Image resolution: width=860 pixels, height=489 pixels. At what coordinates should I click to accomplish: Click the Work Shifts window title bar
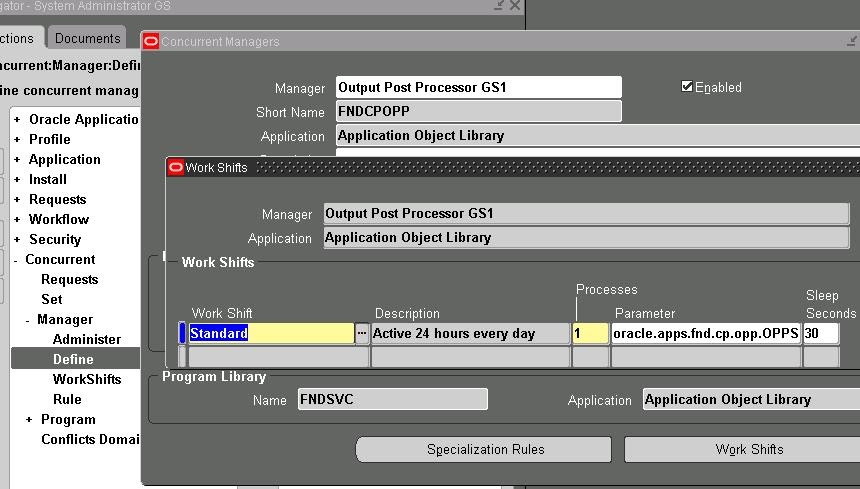pos(513,167)
